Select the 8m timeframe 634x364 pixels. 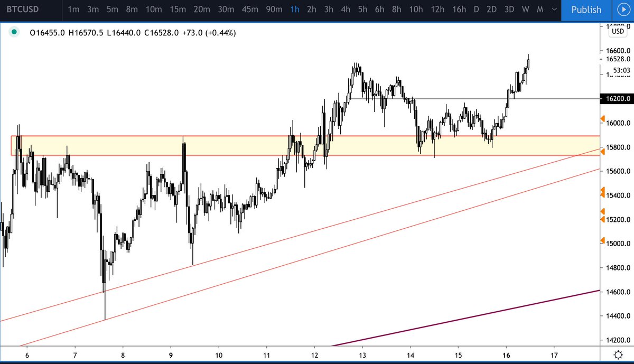coord(132,10)
